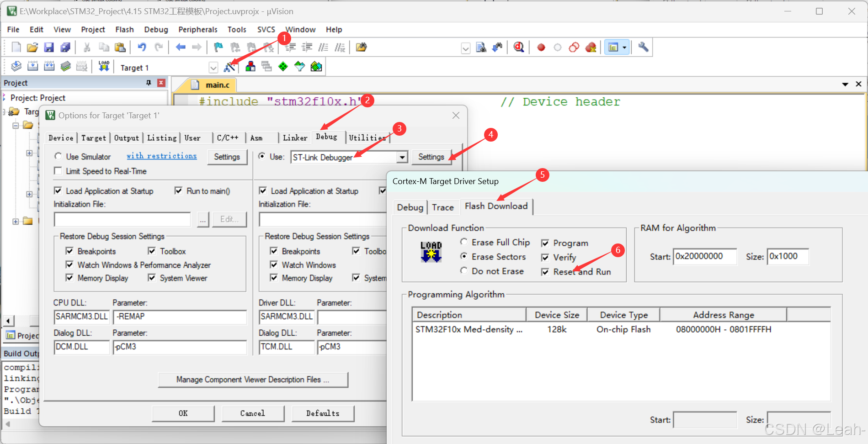This screenshot has width=868, height=444.
Task: Close the Project panel
Action: click(x=161, y=83)
